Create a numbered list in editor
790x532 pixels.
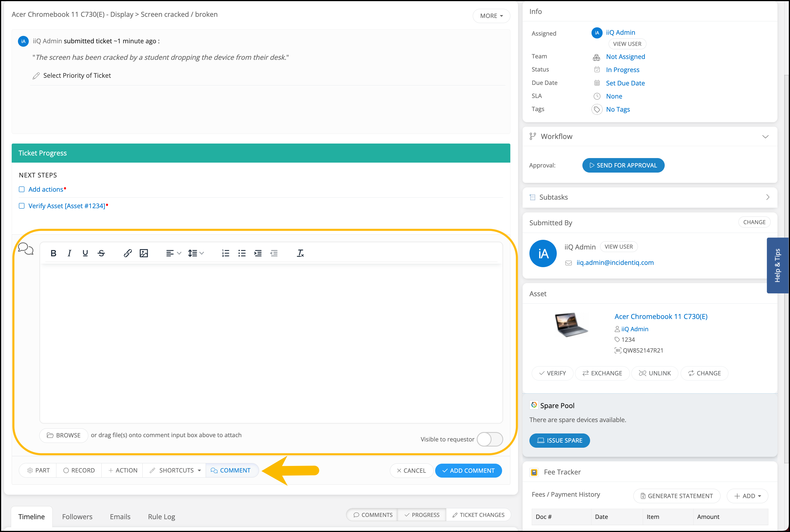226,253
